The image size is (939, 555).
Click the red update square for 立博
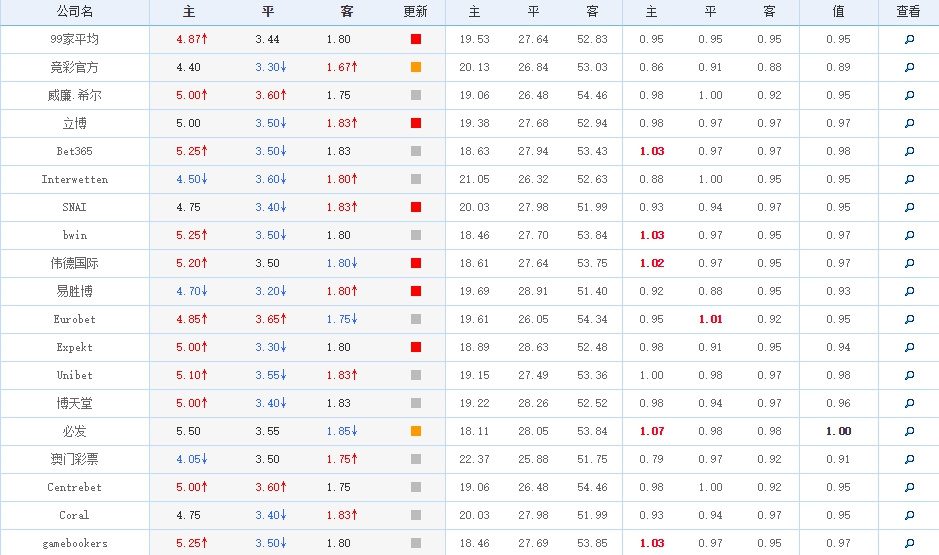click(416, 123)
